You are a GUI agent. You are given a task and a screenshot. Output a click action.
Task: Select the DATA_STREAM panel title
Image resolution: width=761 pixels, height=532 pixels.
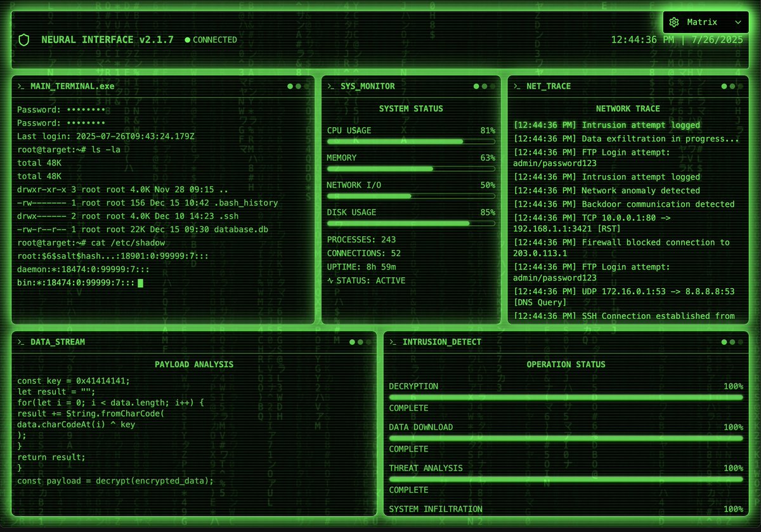(58, 342)
